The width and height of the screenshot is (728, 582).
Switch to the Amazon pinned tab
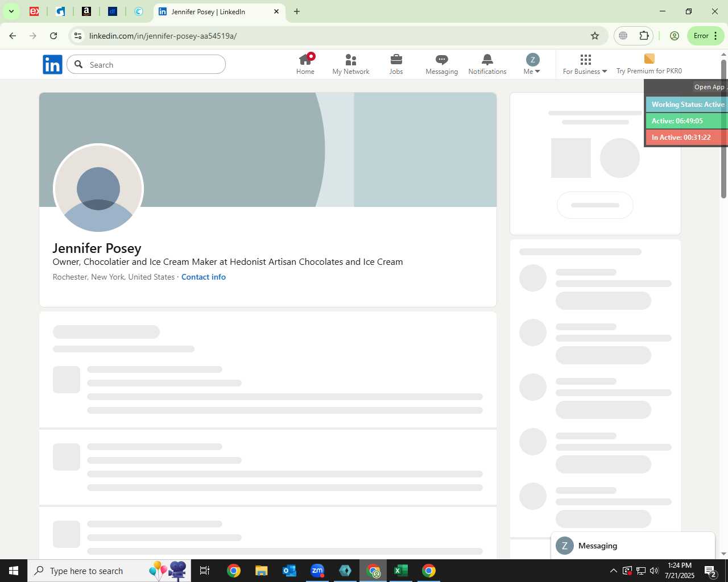[x=86, y=11]
